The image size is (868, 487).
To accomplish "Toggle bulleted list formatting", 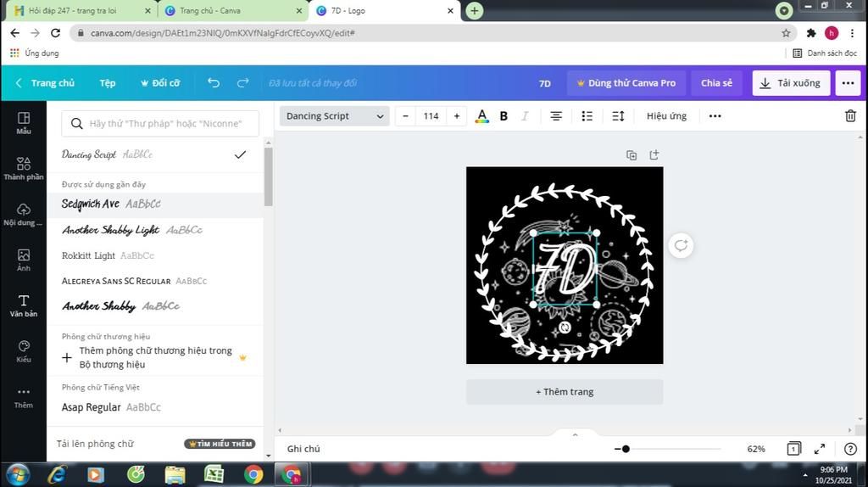I will point(587,115).
